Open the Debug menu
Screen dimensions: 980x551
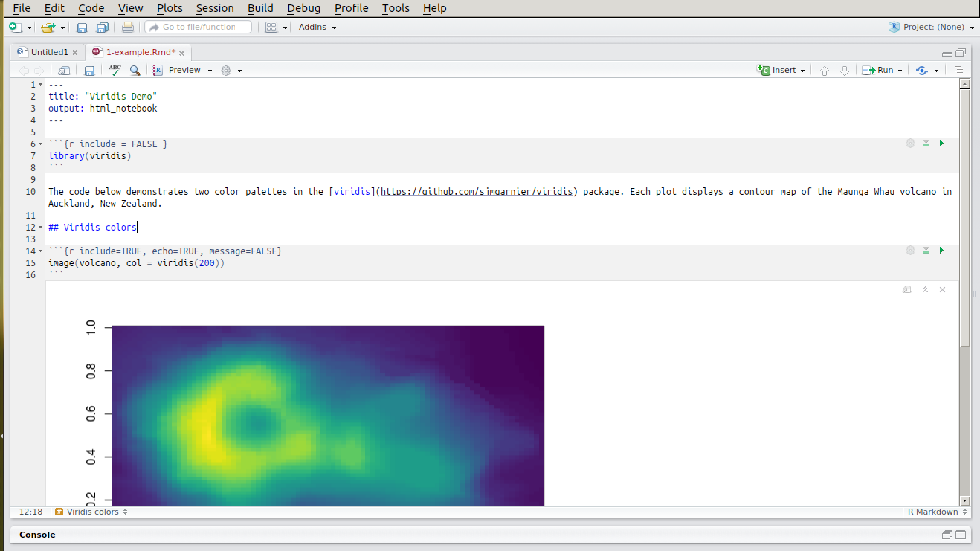pyautogui.click(x=303, y=8)
